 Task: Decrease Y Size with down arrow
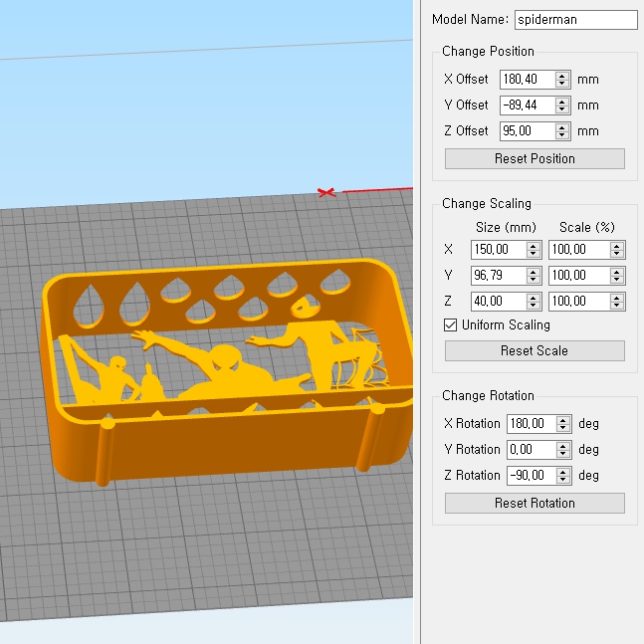[534, 280]
